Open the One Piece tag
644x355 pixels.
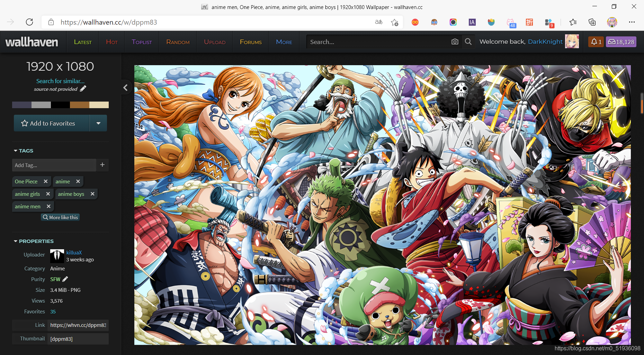pyautogui.click(x=26, y=181)
